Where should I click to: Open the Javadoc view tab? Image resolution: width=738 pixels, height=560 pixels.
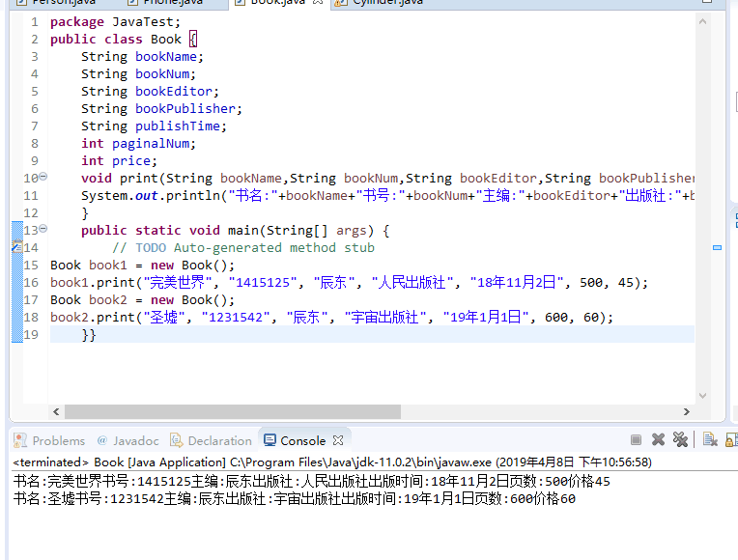[x=128, y=440]
